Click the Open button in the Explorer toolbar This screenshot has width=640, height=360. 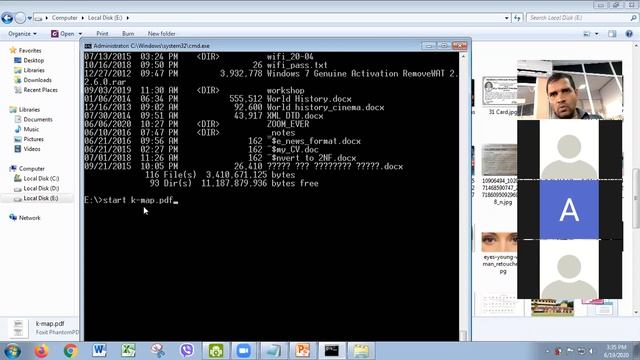[62, 33]
